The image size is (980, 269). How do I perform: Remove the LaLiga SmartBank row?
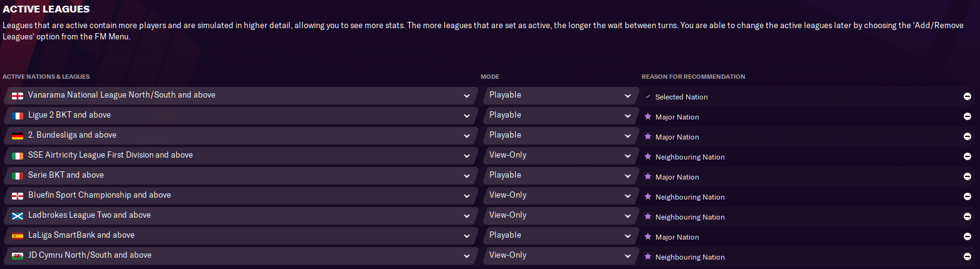click(967, 236)
